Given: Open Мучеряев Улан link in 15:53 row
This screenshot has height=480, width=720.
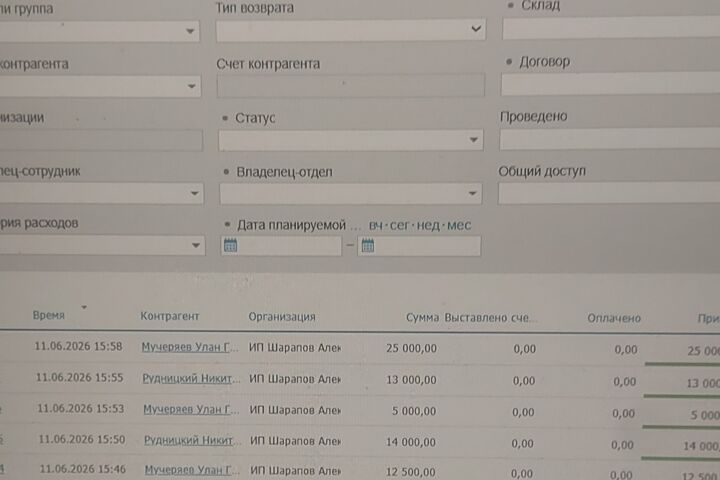Looking at the screenshot, I should pyautogui.click(x=191, y=409).
